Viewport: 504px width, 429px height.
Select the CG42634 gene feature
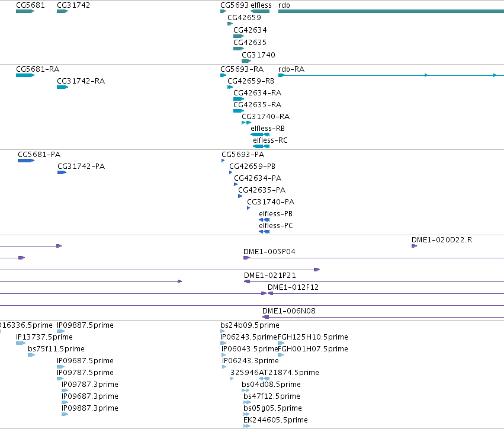[x=239, y=36]
